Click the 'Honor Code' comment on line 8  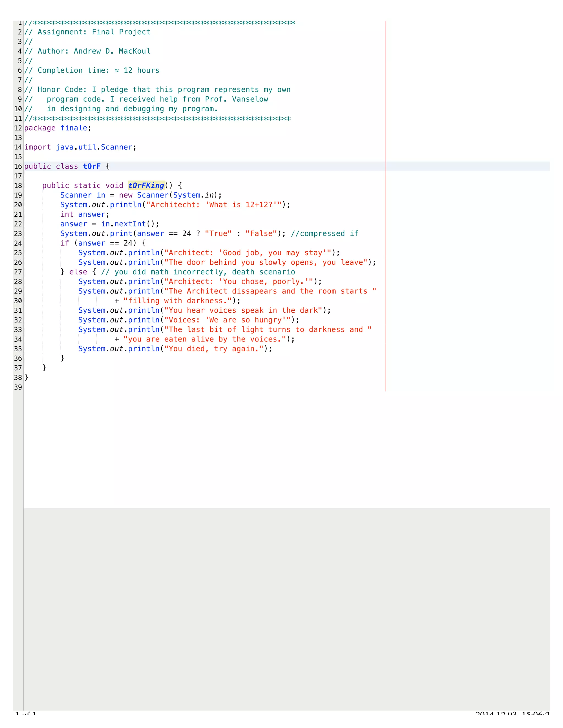[158, 90]
